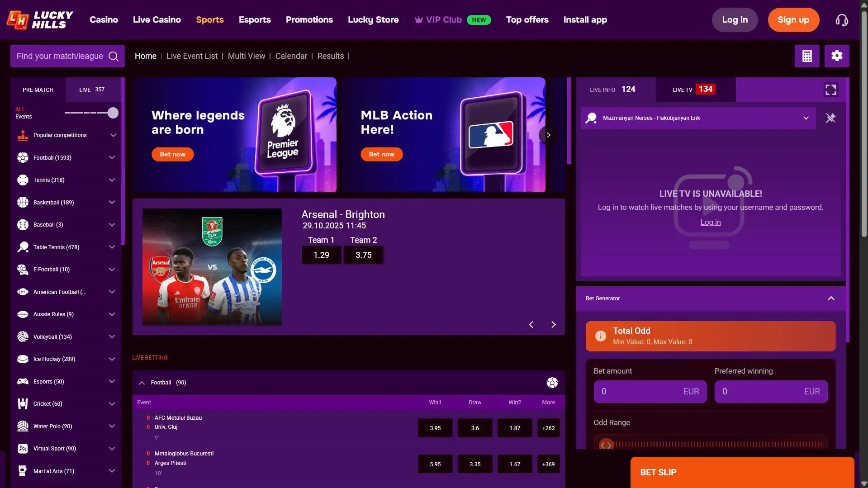Screen dimensions: 868x488
Task: Click the Lucky Hills logo
Action: tap(40, 20)
